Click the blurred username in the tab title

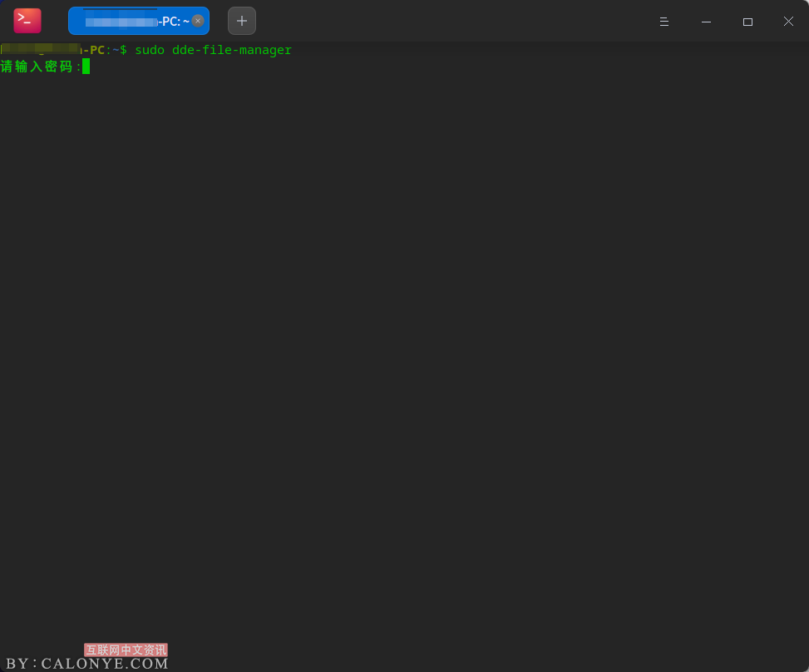(x=119, y=22)
